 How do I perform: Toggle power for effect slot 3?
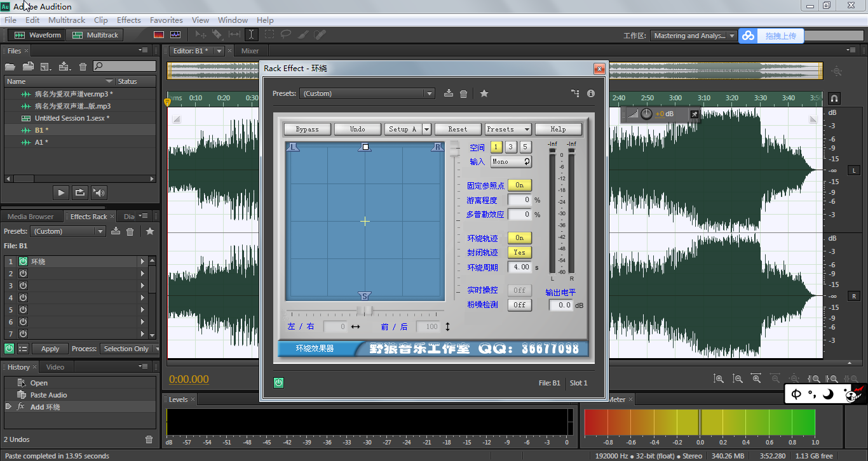(23, 285)
